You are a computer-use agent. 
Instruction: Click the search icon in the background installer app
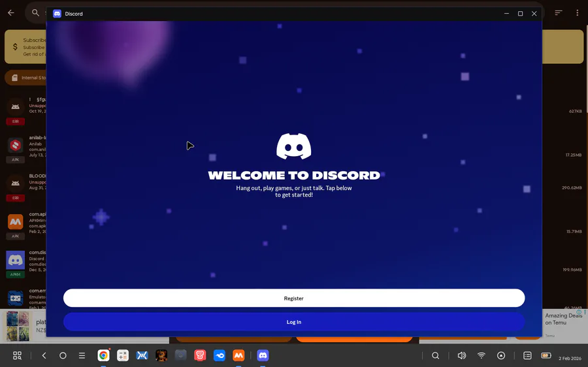click(x=35, y=13)
